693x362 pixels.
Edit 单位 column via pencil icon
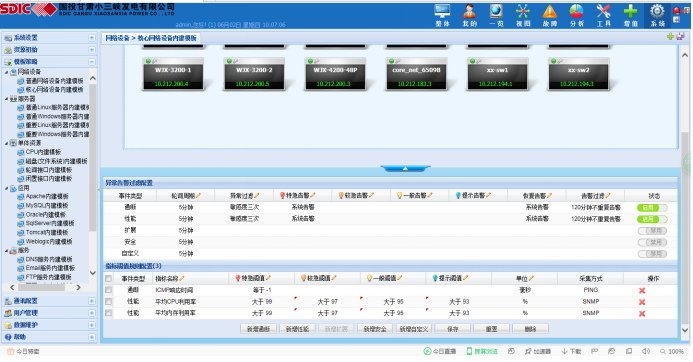pyautogui.click(x=531, y=278)
